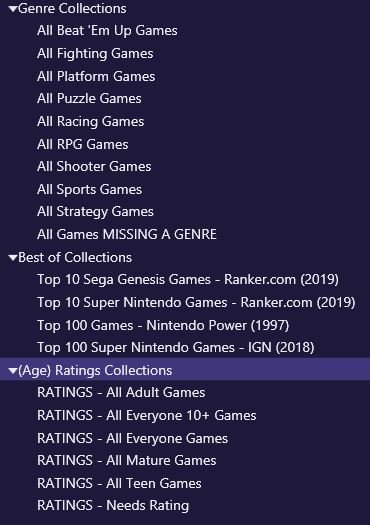This screenshot has height=525, width=370.
Task: Open All Racing Games collection
Action: 90,122
